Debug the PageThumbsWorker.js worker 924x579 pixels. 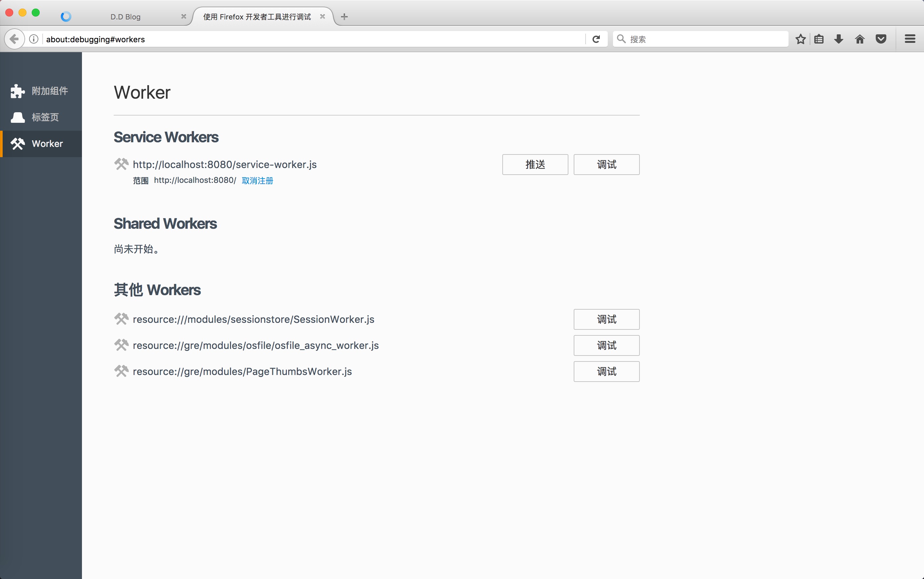(606, 371)
